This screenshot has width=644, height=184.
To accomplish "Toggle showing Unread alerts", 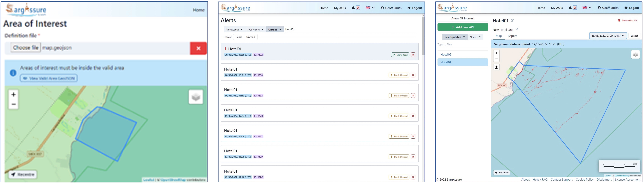I will [x=250, y=37].
